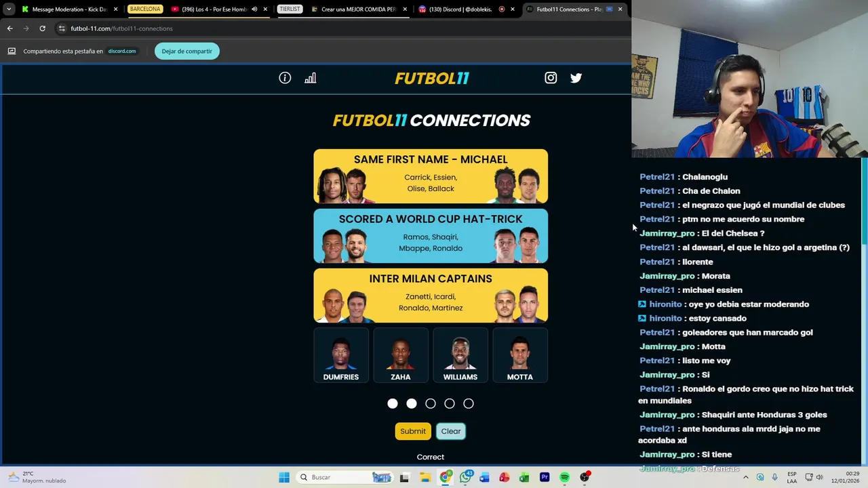Open the weather widget on taskbar
Image resolution: width=868 pixels, height=488 pixels.
pos(38,477)
